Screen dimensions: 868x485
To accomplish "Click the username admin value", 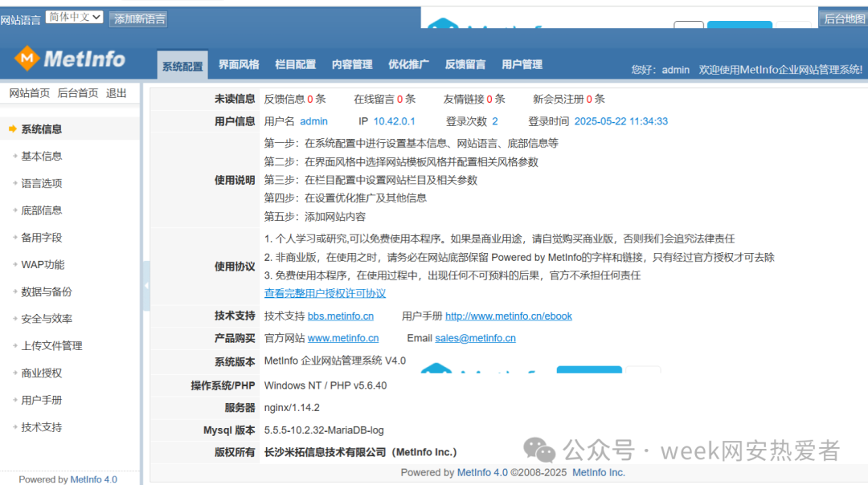I will (x=314, y=122).
